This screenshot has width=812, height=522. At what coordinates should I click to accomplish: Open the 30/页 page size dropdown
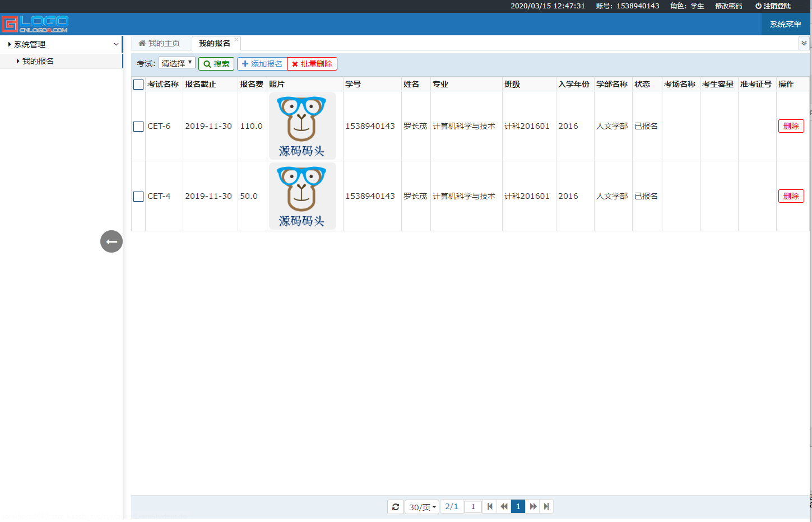[x=422, y=507]
